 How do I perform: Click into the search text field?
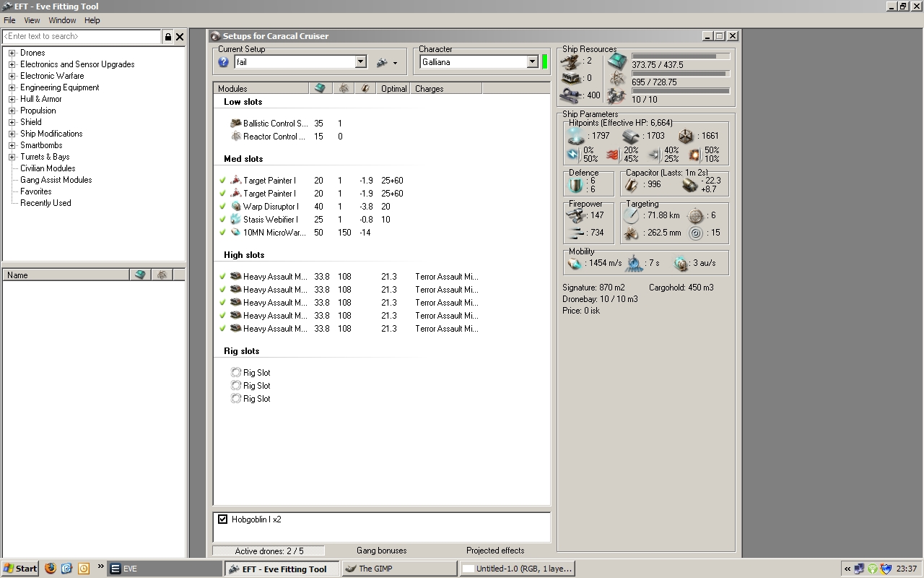pos(82,36)
